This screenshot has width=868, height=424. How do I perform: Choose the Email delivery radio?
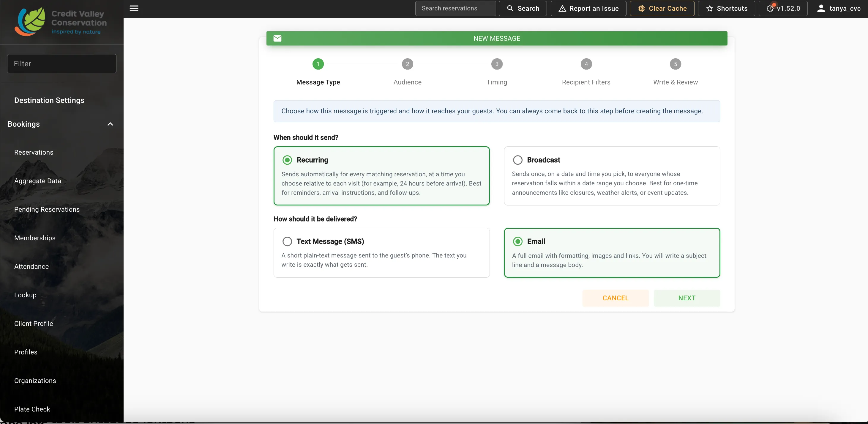[x=517, y=241]
